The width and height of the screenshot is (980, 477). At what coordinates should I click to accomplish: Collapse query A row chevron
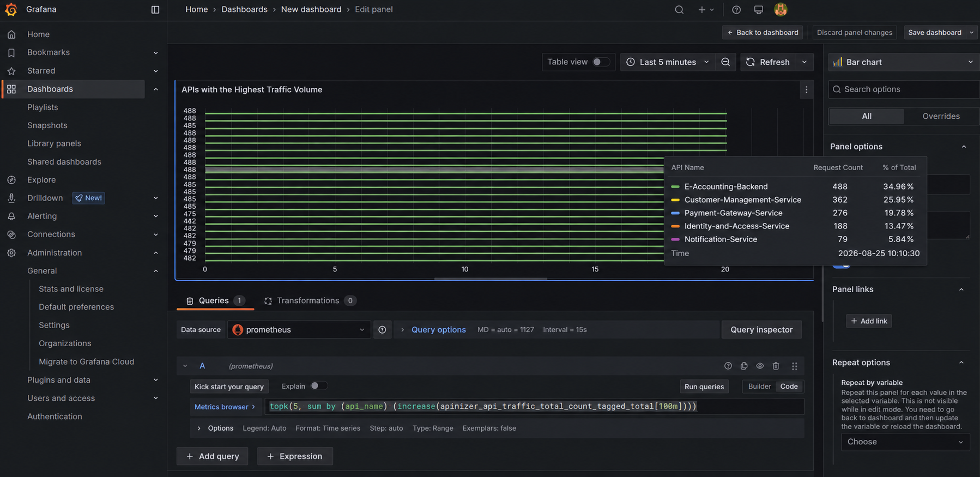tap(185, 366)
